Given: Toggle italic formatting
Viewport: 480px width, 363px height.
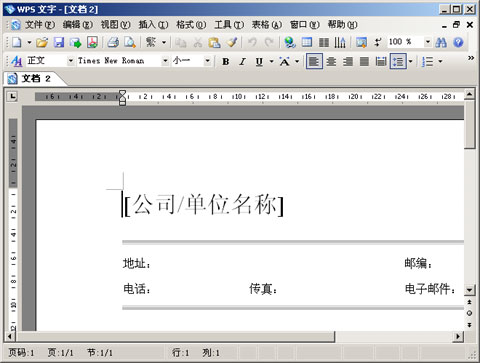Looking at the screenshot, I should coord(243,61).
